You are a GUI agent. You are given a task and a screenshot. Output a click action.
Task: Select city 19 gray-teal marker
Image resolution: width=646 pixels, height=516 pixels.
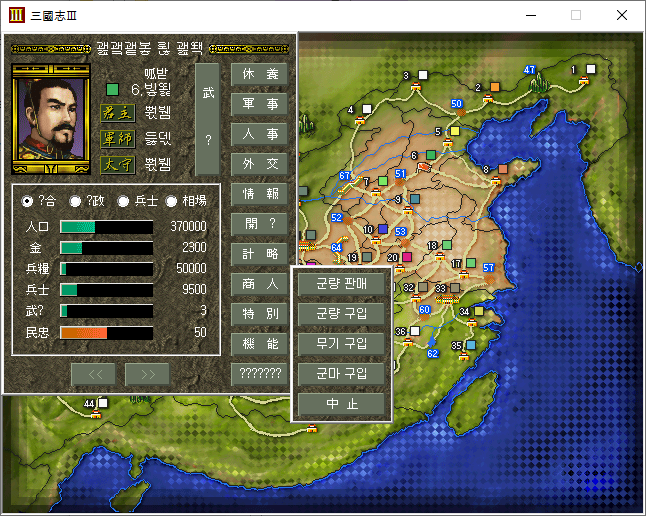(x=367, y=257)
